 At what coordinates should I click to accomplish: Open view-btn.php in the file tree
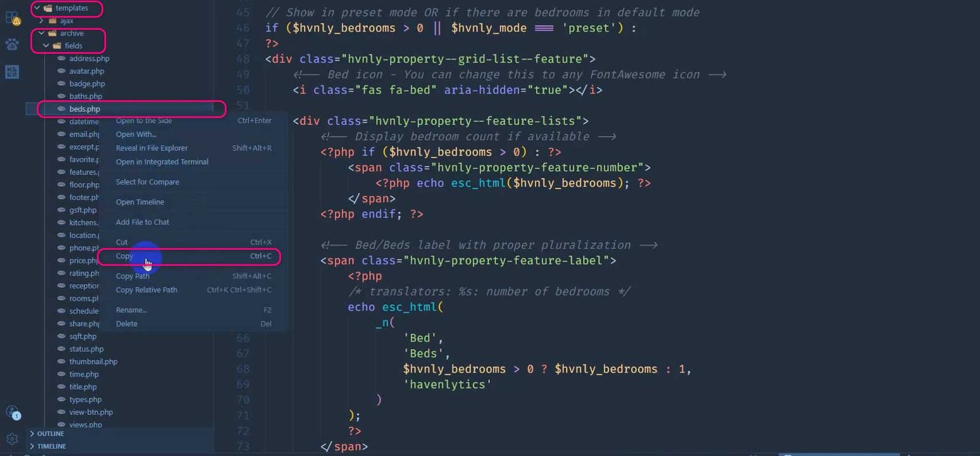(91, 412)
